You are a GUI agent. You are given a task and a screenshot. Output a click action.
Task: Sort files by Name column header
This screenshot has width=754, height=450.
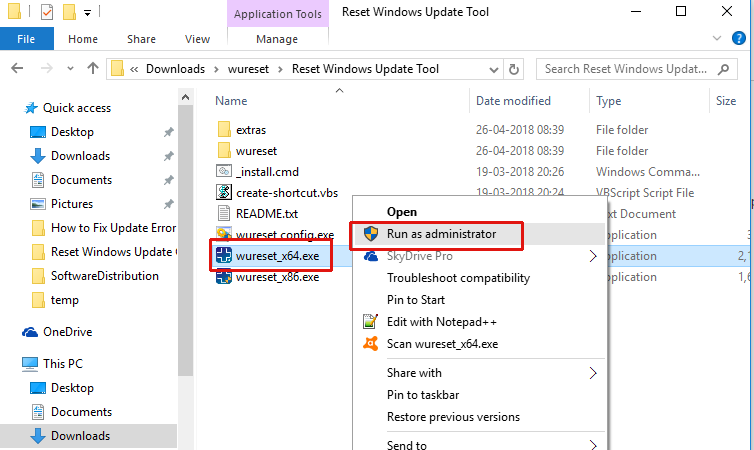pos(231,100)
